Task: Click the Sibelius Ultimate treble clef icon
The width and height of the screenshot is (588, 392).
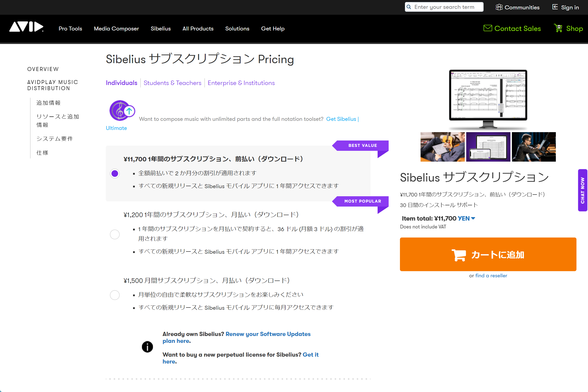Action: coord(122,111)
